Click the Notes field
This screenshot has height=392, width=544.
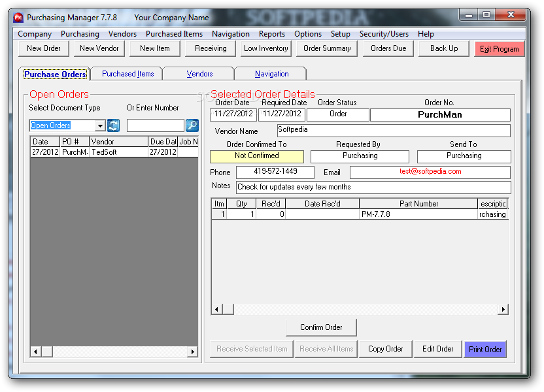pos(373,187)
